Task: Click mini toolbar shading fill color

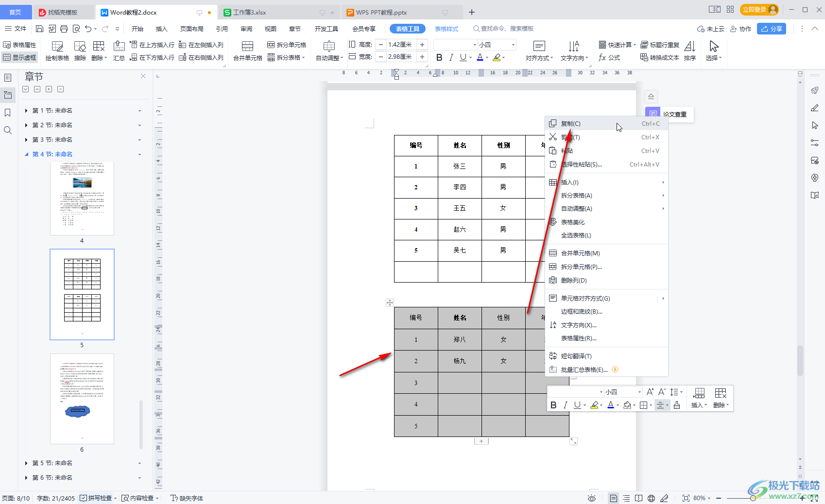Action: pyautogui.click(x=627, y=405)
